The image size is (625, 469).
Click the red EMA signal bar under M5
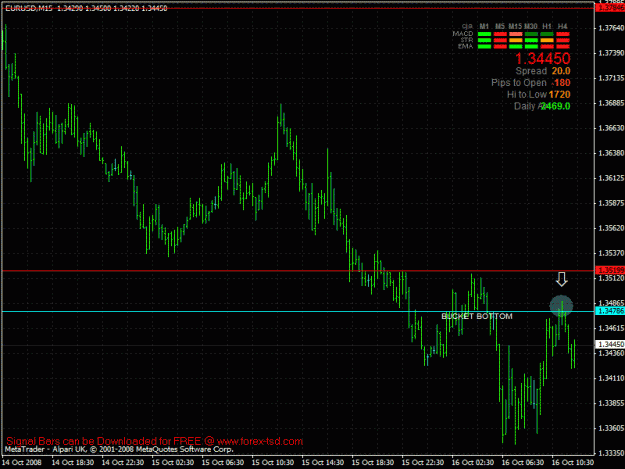click(x=500, y=47)
